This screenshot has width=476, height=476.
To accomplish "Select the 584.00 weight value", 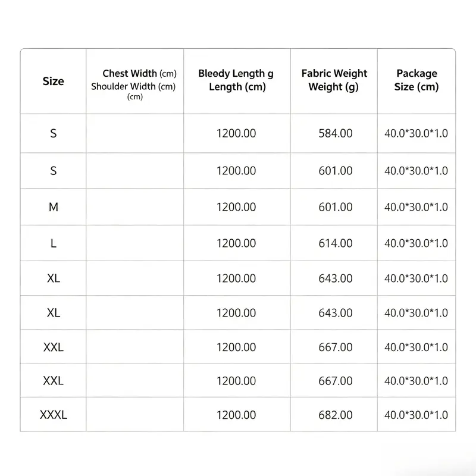I will pyautogui.click(x=336, y=133).
